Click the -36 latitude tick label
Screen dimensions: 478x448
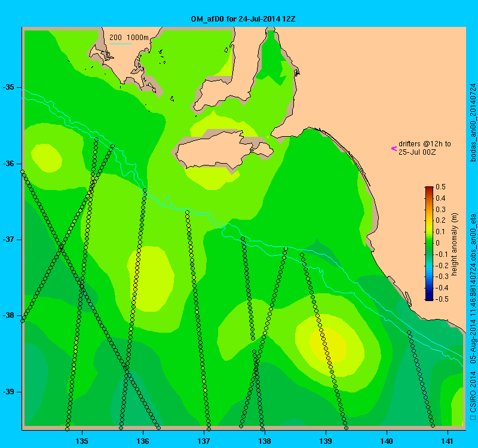click(x=8, y=164)
